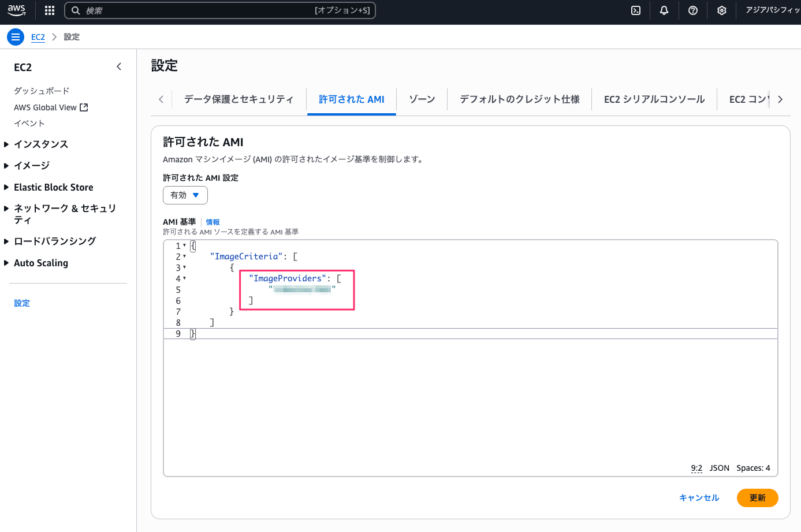801x532 pixels.
Task: Open the EC2 シリアルコンソール tab
Action: click(x=654, y=99)
